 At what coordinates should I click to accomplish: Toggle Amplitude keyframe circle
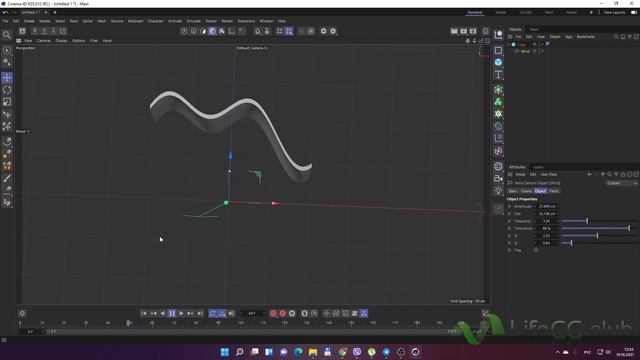509,207
